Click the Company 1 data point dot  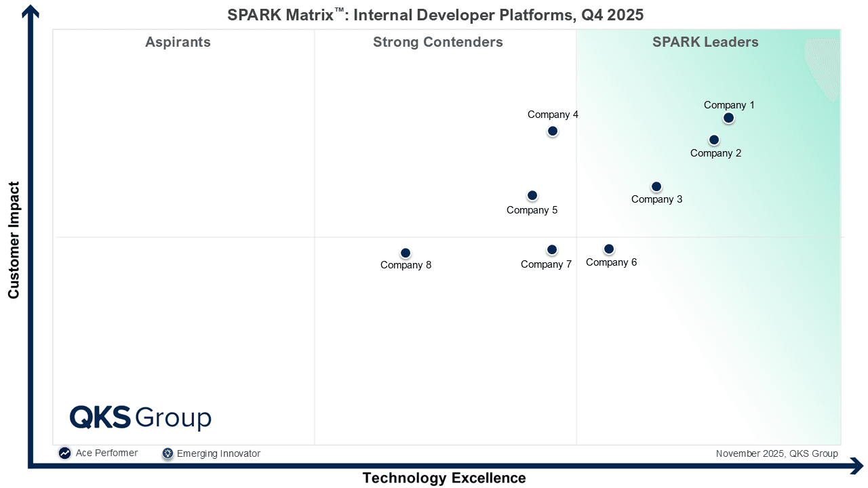coord(728,118)
